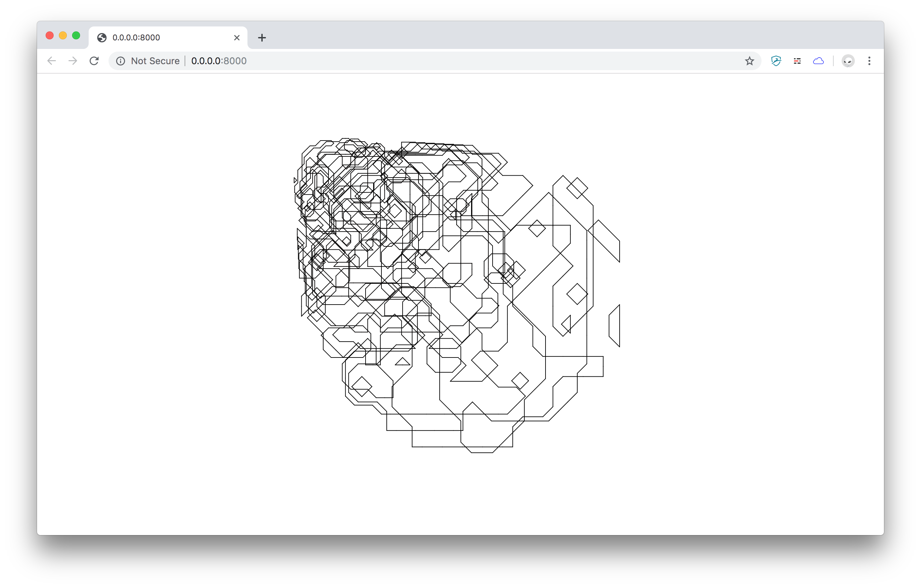Open the blue cloud extension
The height and width of the screenshot is (588, 921).
click(x=818, y=61)
